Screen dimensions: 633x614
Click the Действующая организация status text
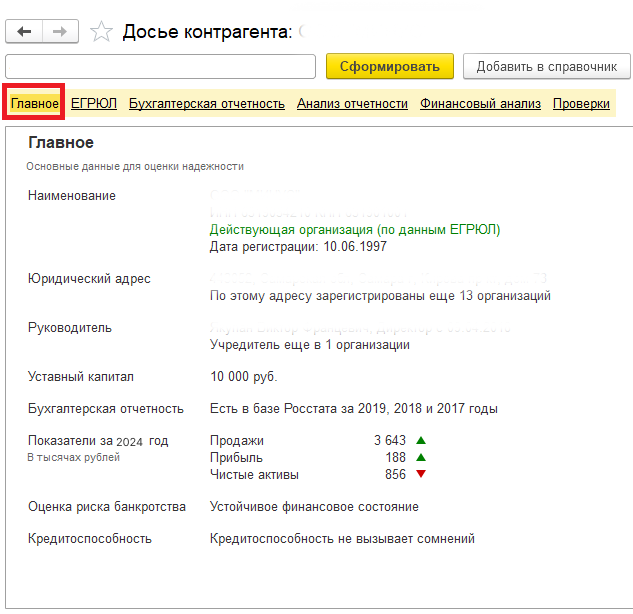pyautogui.click(x=354, y=230)
